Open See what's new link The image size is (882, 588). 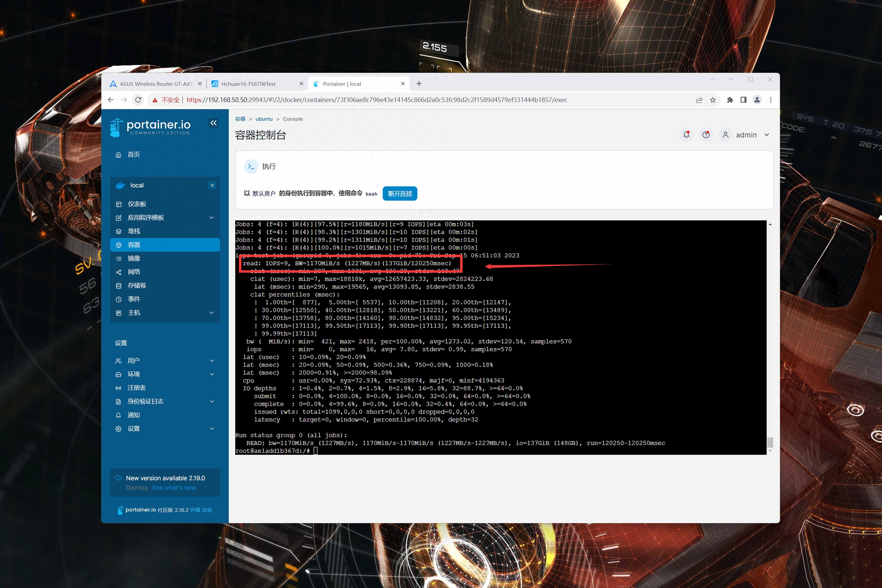(x=174, y=488)
